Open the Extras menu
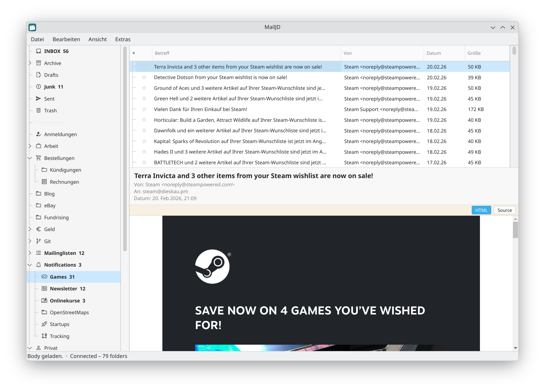The image size is (545, 392). 123,39
